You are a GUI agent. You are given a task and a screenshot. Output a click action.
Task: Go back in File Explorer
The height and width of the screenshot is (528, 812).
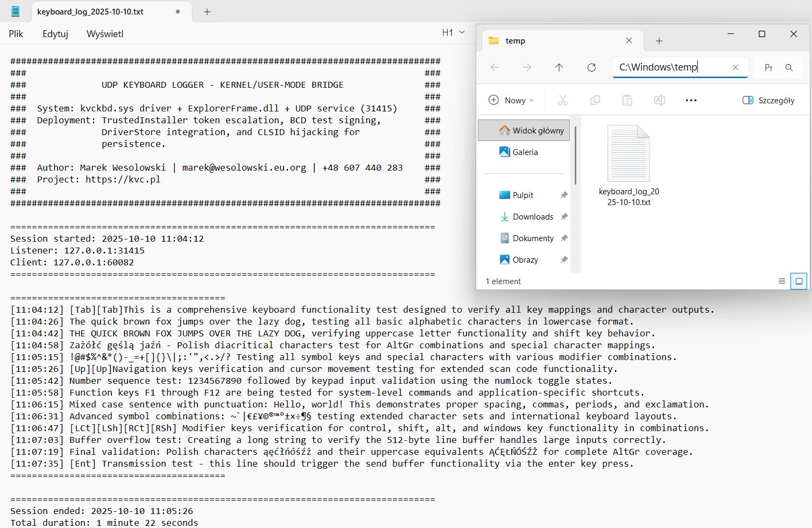point(495,67)
